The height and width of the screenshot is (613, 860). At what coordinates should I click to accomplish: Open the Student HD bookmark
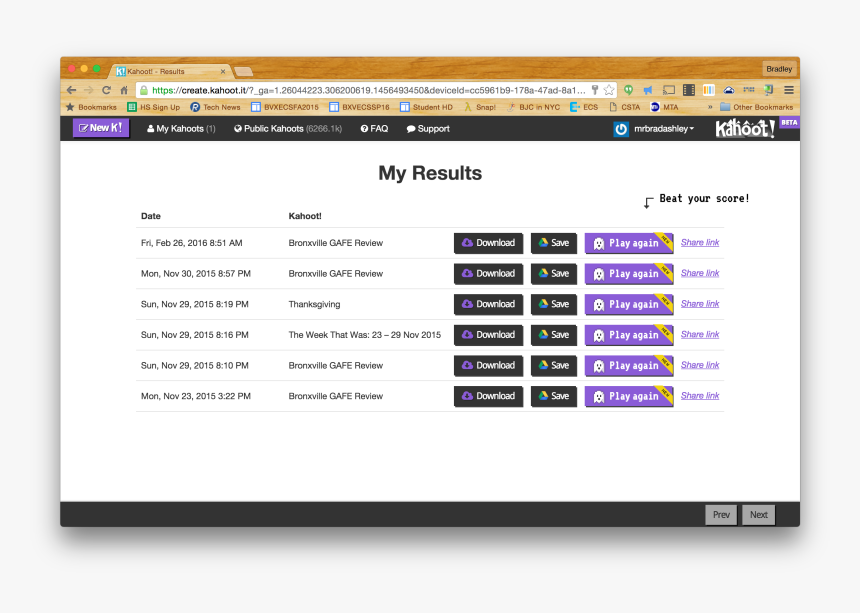click(x=426, y=107)
